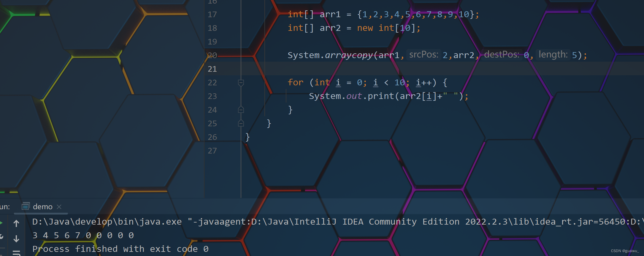Image resolution: width=644 pixels, height=256 pixels.
Task: Click line number 24 in gutter
Action: pos(212,110)
